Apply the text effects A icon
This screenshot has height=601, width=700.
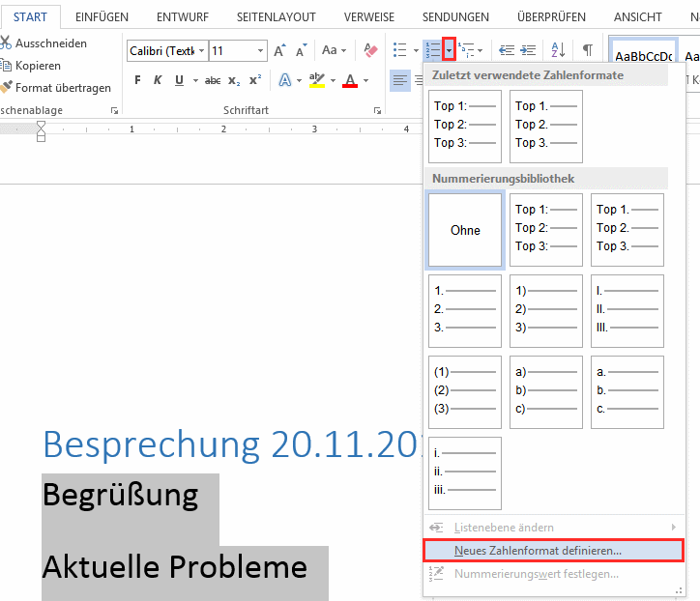click(285, 80)
